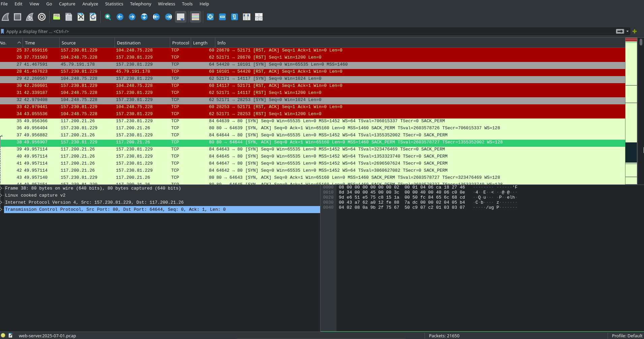The image size is (644, 339).
Task: Open the Statistics menu
Action: click(x=114, y=4)
